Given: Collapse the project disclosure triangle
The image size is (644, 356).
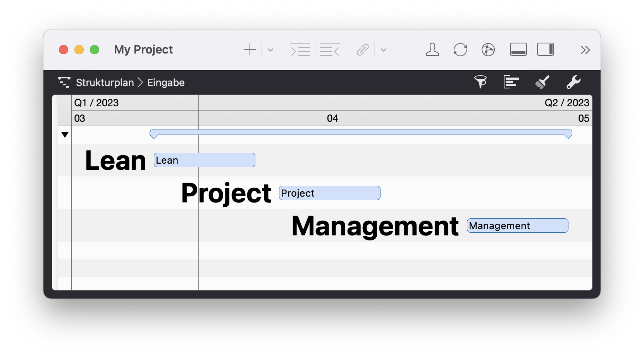Looking at the screenshot, I should point(65,135).
